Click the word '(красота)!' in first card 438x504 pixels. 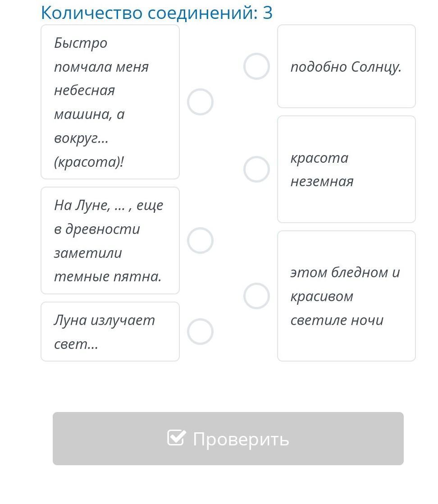coord(89,162)
